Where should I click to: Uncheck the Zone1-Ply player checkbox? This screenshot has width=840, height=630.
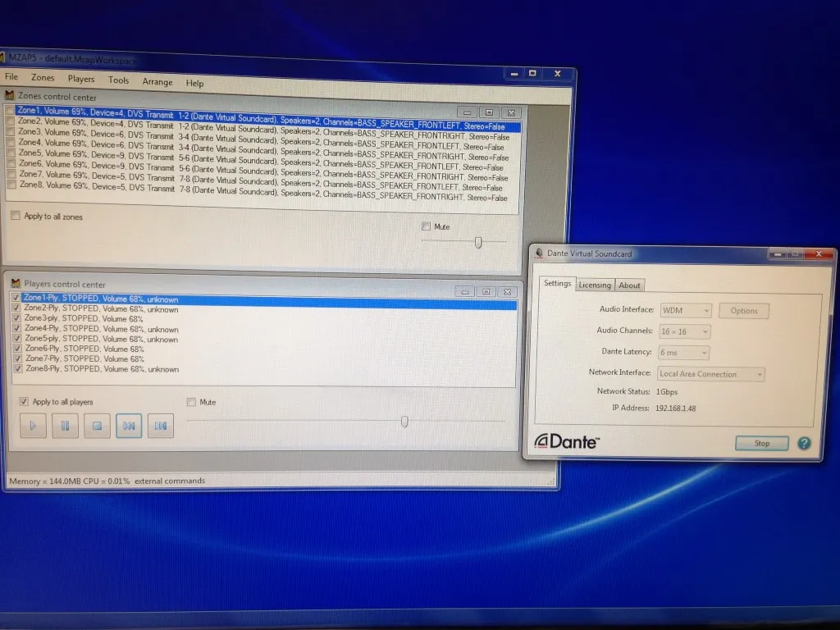tap(16, 298)
